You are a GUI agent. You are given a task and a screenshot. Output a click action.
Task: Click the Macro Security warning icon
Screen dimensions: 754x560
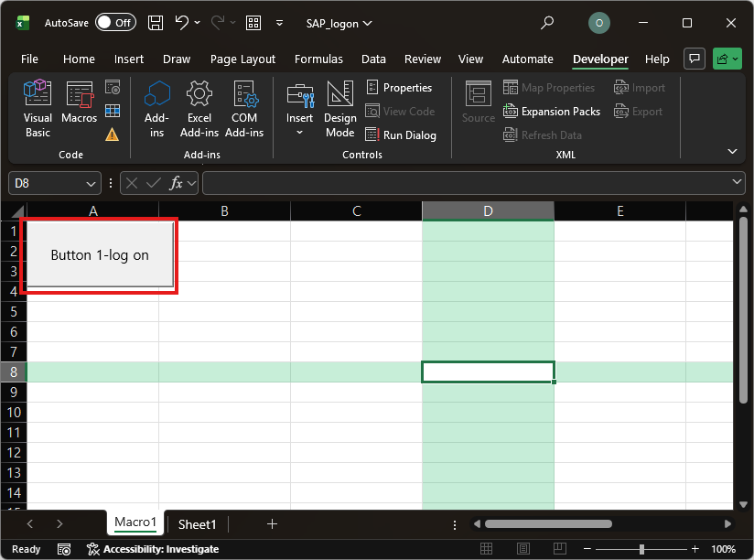pos(113,135)
